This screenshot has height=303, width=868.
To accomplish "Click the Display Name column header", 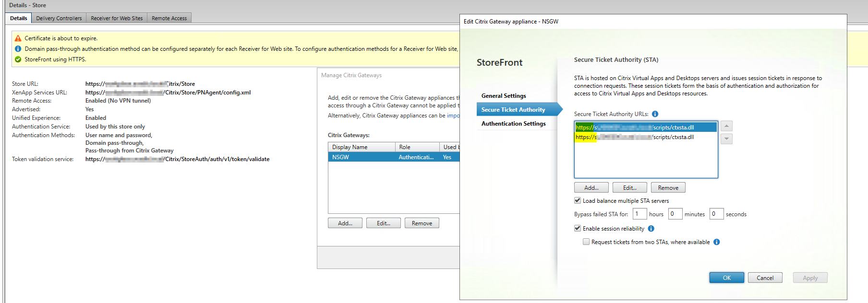I will 362,147.
